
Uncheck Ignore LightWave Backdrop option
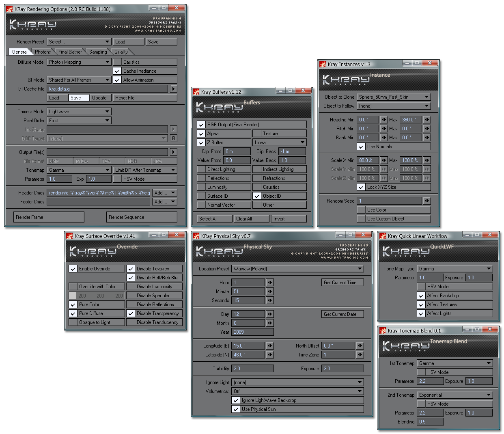tap(236, 400)
